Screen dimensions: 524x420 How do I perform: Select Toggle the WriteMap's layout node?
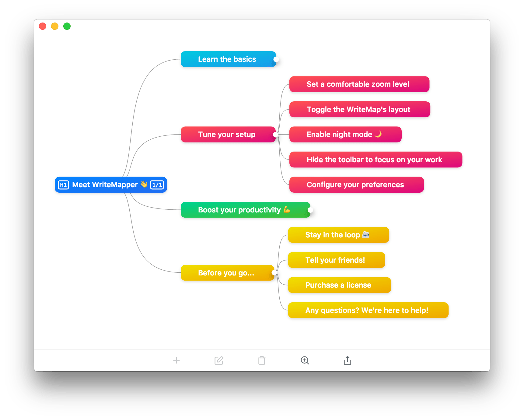tap(359, 110)
